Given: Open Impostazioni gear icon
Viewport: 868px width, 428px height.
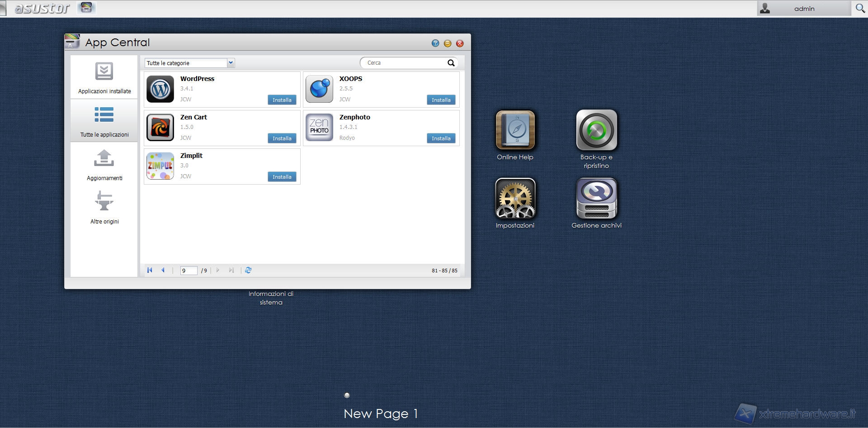Looking at the screenshot, I should (515, 199).
